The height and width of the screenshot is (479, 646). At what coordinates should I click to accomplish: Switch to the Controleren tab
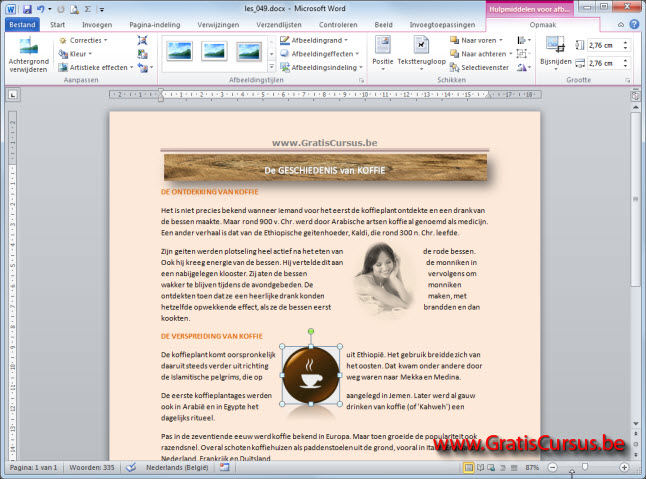click(338, 25)
